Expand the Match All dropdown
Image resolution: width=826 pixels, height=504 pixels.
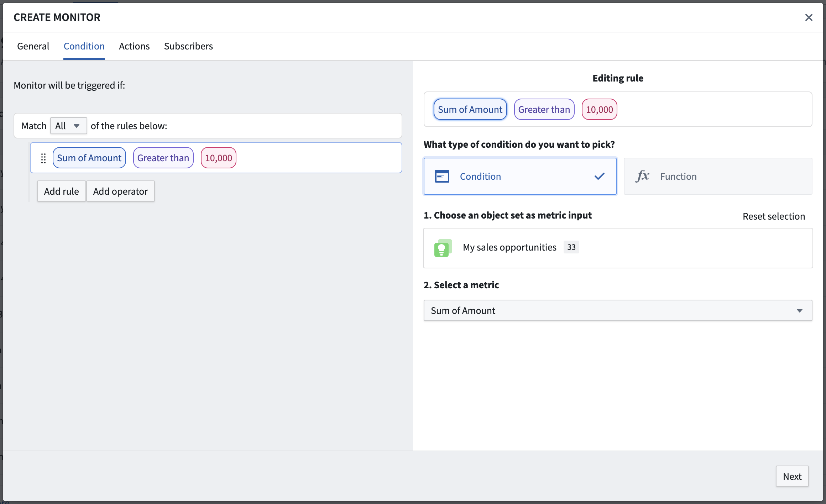pyautogui.click(x=68, y=126)
